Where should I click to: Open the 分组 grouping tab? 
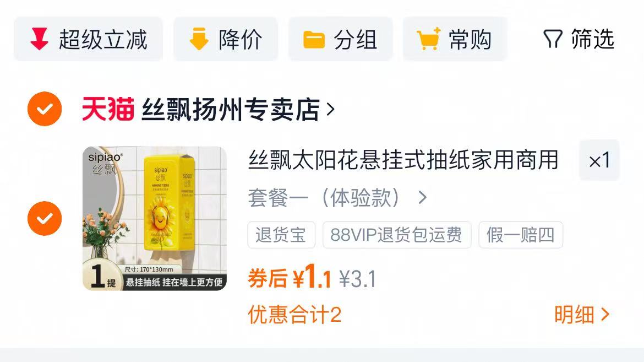[341, 39]
